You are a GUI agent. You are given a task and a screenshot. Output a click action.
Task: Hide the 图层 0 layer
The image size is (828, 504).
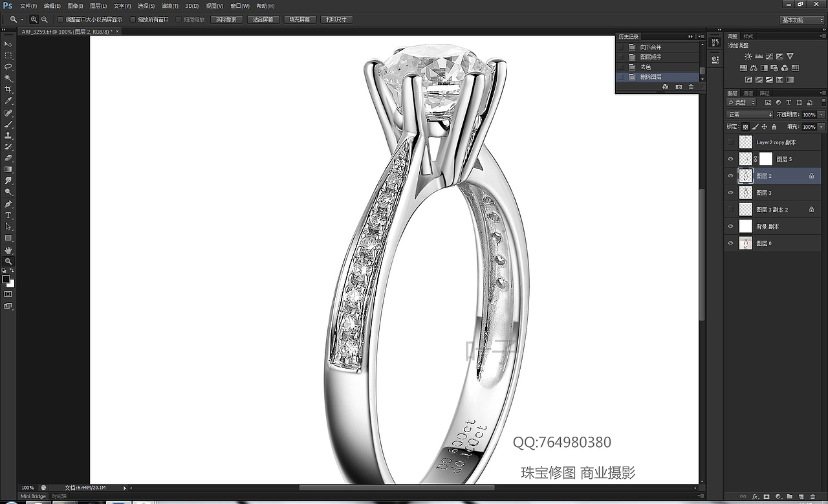[x=731, y=243]
